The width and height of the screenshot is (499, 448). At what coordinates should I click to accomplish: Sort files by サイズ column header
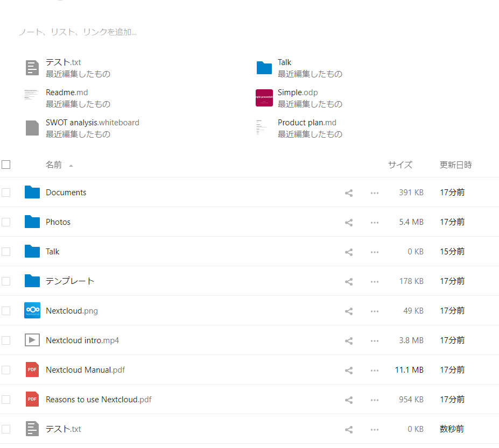pos(400,165)
